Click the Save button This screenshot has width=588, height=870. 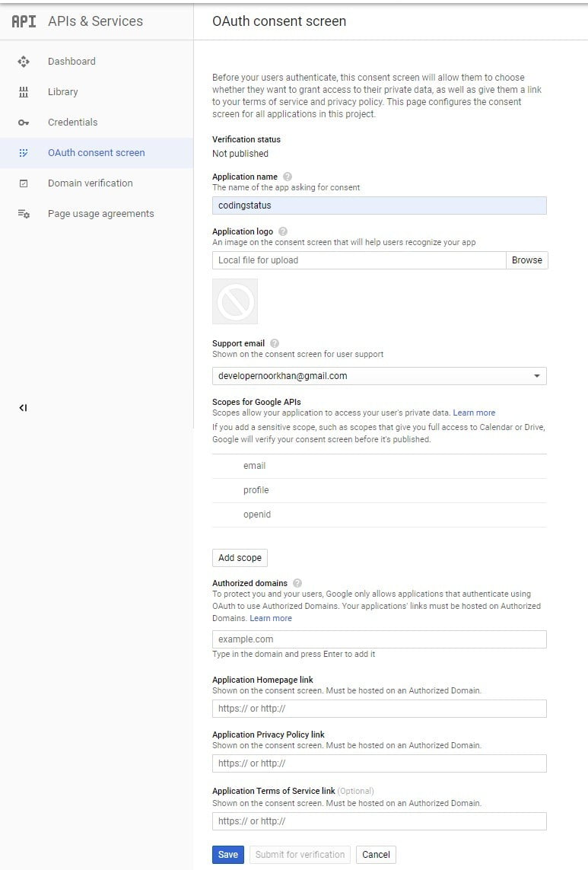tap(227, 854)
